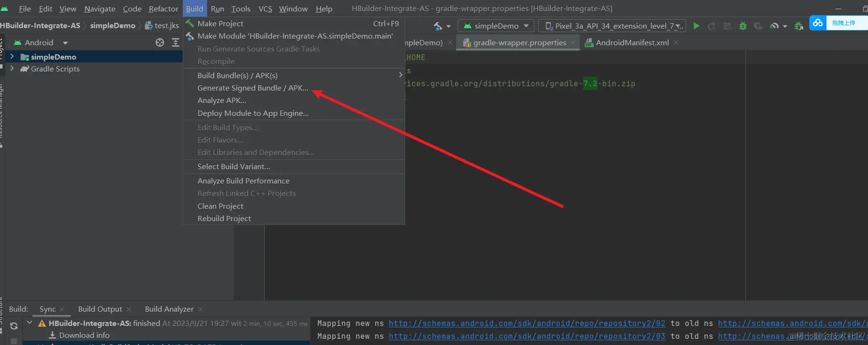Viewport: 868px width, 345px height.
Task: Click Select Opened File target icon
Action: [160, 43]
